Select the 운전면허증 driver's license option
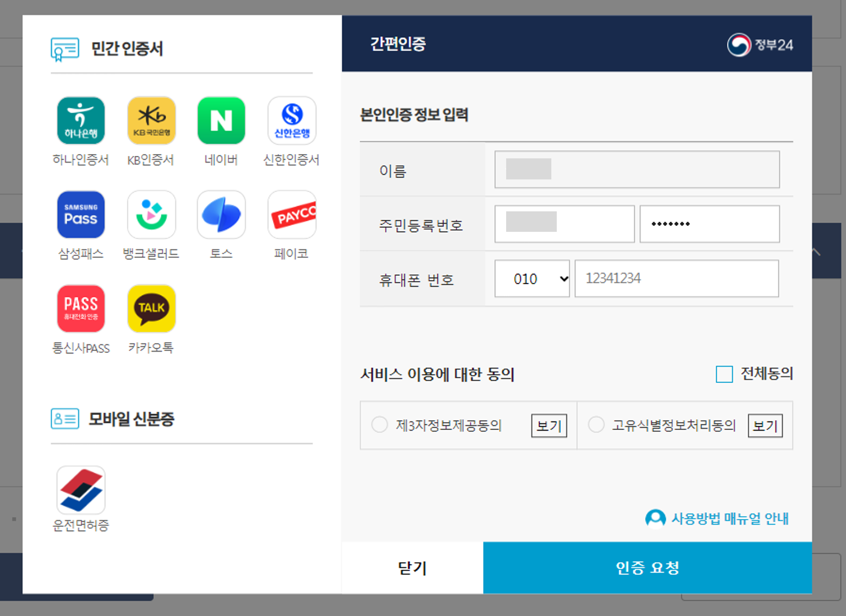Viewport: 846px width, 616px height. 81,490
